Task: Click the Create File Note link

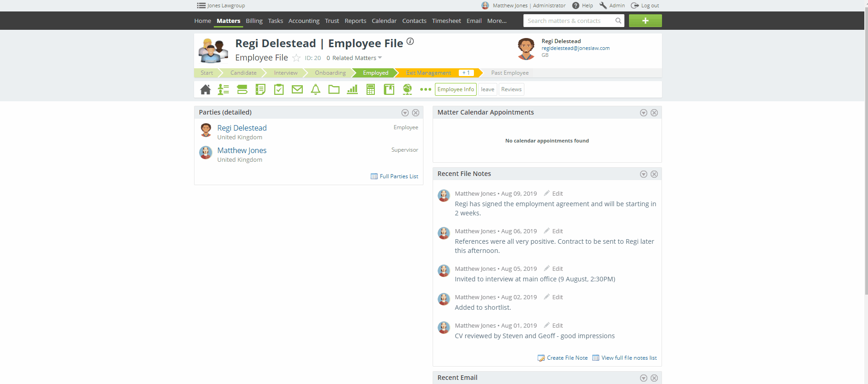Action: coord(567,358)
